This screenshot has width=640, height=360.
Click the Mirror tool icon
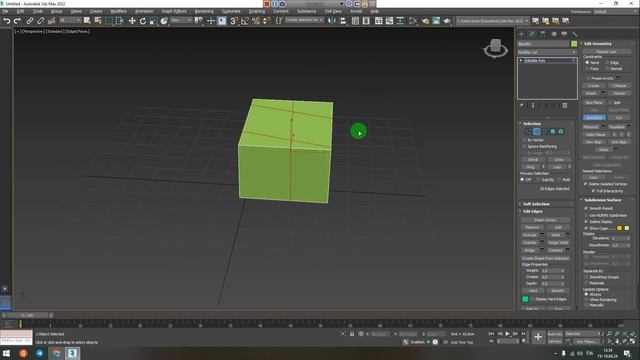332,21
